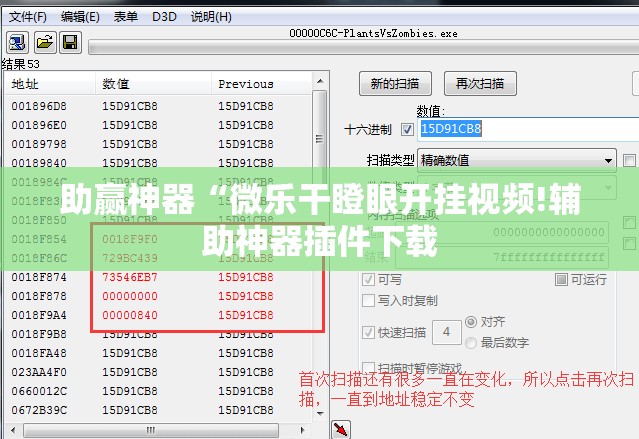639x439 pixels.
Task: Click the 再次扫描 button
Action: coord(480,84)
